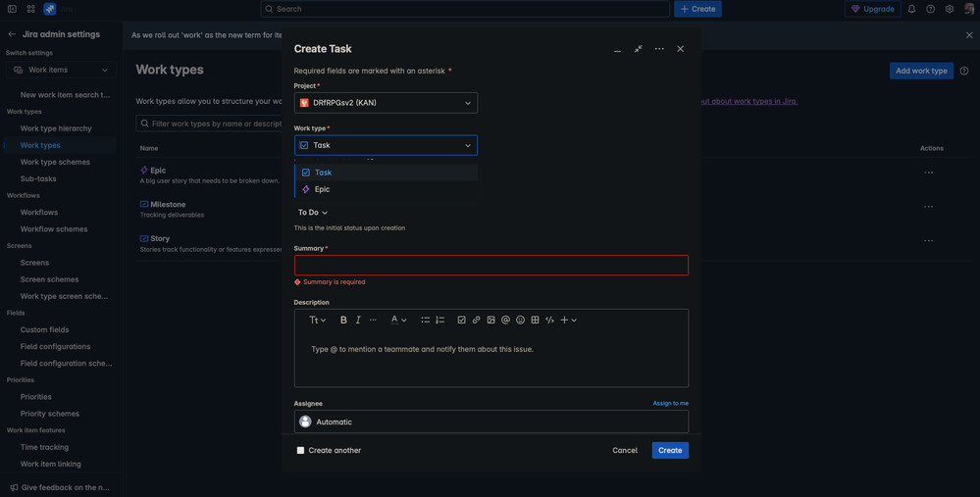
Task: Open Create Task dialog more actions menu
Action: point(659,49)
